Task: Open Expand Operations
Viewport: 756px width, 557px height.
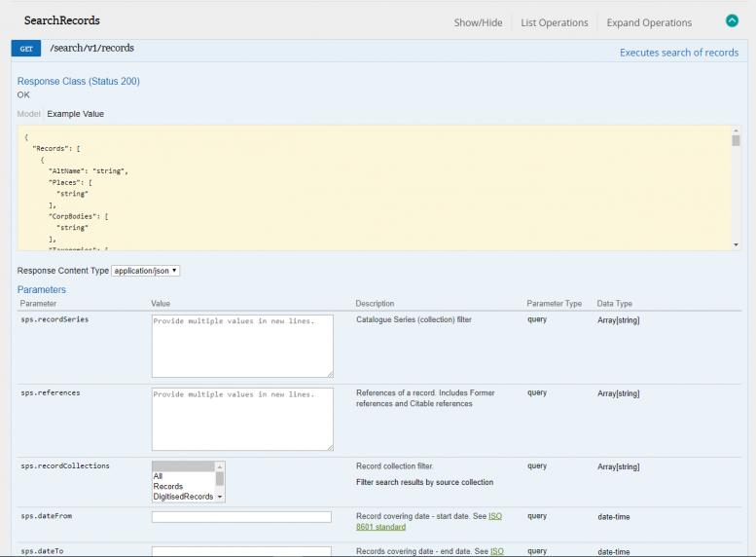Action: (649, 22)
